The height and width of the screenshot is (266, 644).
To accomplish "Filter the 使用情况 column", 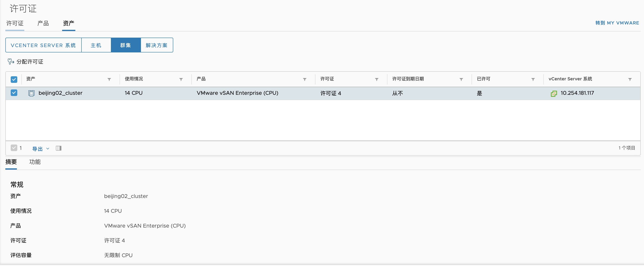I will (x=181, y=79).
